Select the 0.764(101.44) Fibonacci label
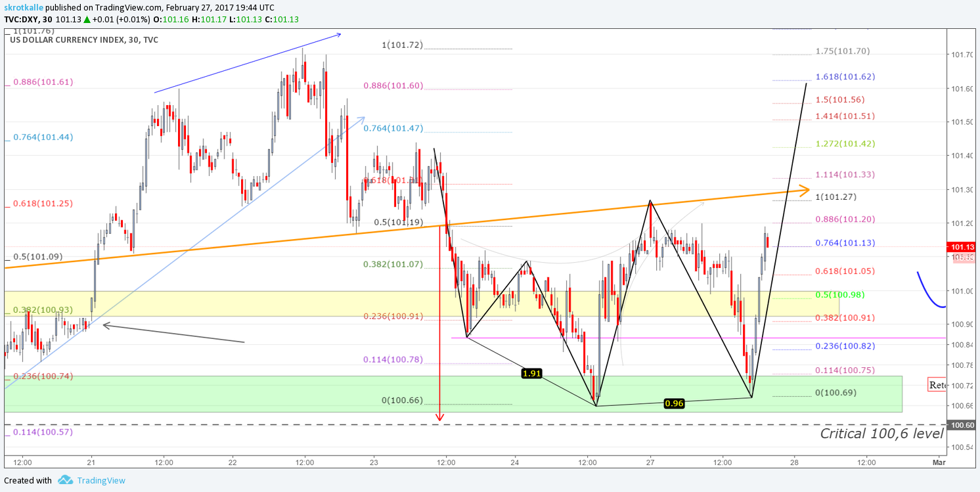This screenshot has width=980, height=492. click(43, 137)
